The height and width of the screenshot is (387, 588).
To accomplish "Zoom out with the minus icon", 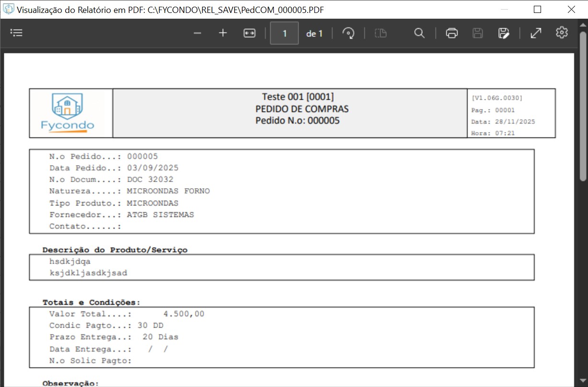I will tap(197, 33).
